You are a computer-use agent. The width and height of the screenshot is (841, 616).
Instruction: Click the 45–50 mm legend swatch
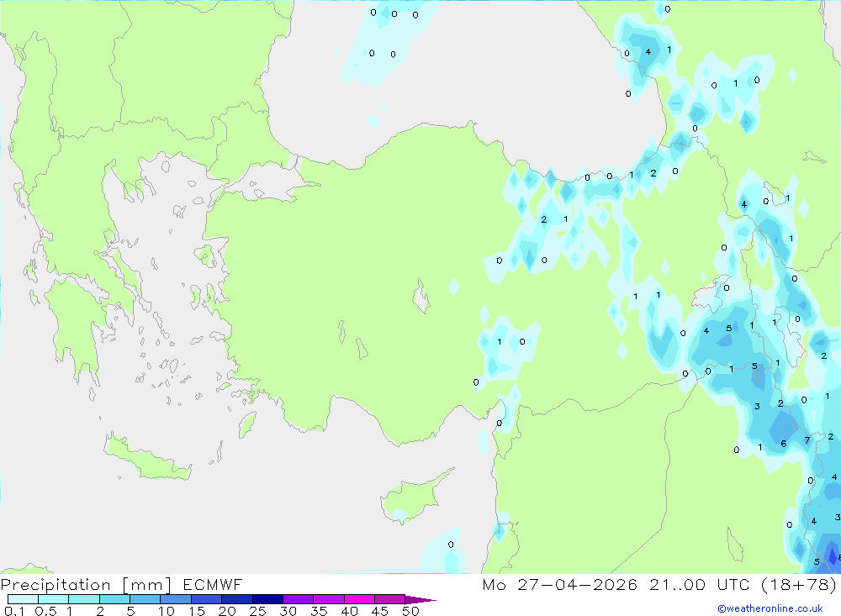coord(390,599)
